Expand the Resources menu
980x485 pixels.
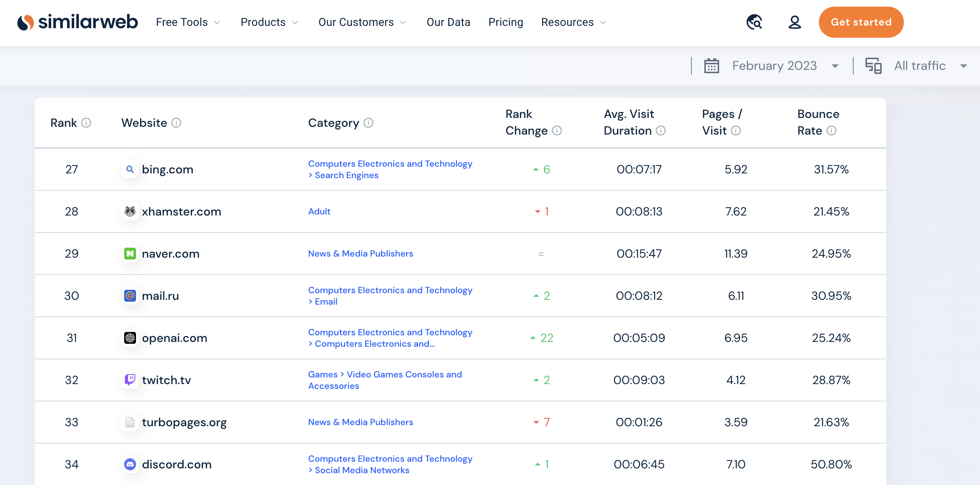point(573,22)
